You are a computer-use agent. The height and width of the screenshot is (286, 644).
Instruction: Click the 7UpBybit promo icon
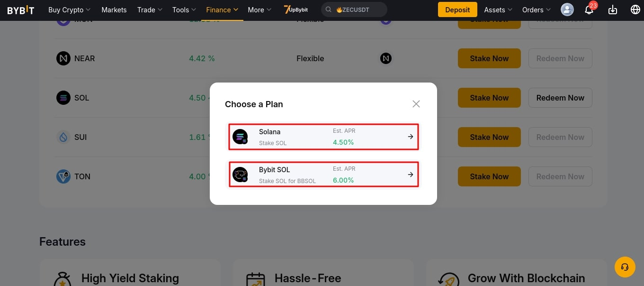[296, 9]
